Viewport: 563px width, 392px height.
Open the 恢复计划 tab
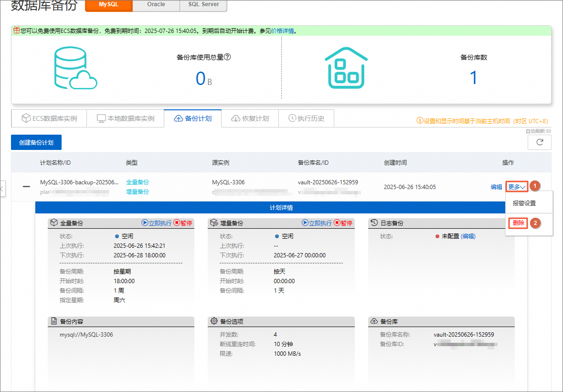click(x=250, y=118)
